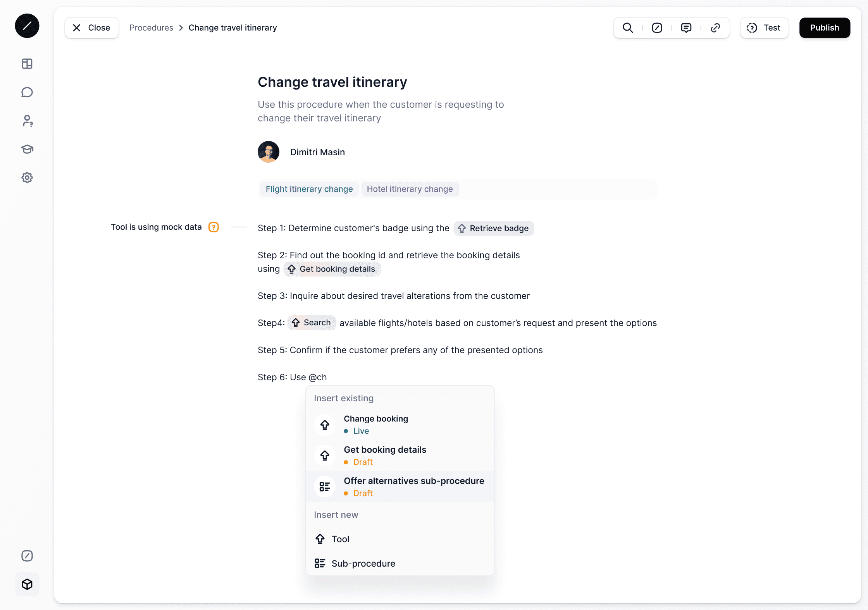Click the Search icon in toolbar
The width and height of the screenshot is (868, 610).
[627, 28]
